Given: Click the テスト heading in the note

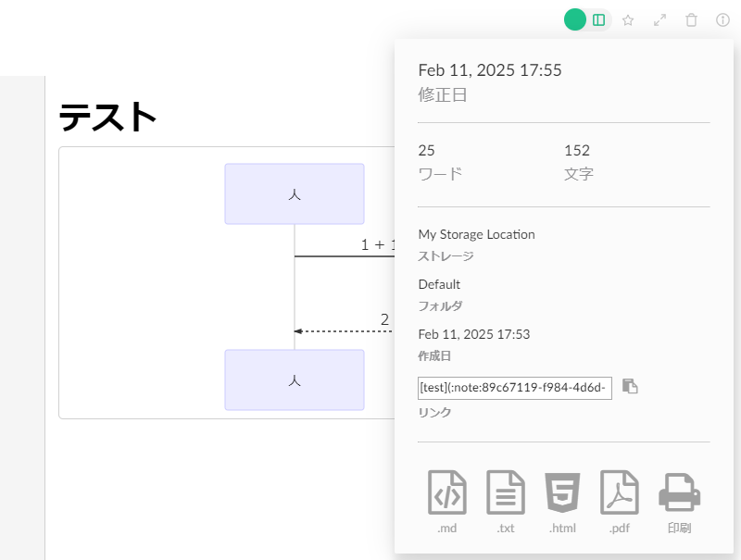Looking at the screenshot, I should (x=107, y=117).
